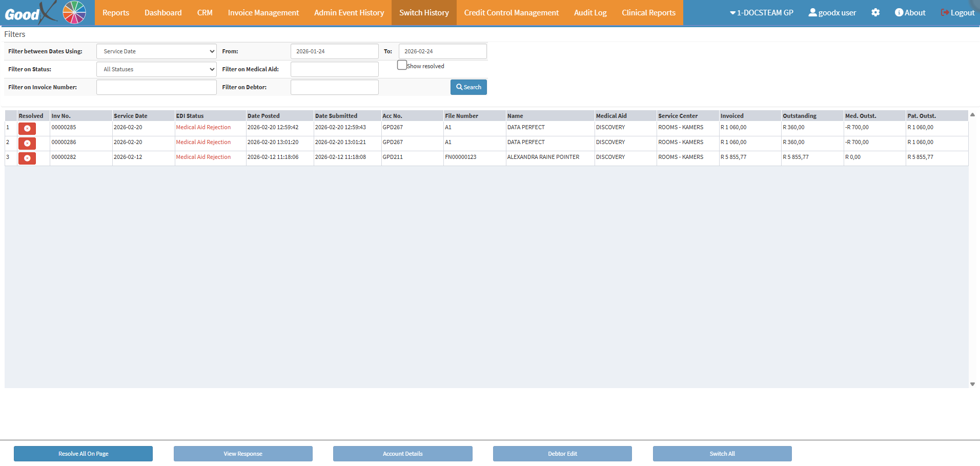Click the Inv No. column header

pyautogui.click(x=81, y=116)
